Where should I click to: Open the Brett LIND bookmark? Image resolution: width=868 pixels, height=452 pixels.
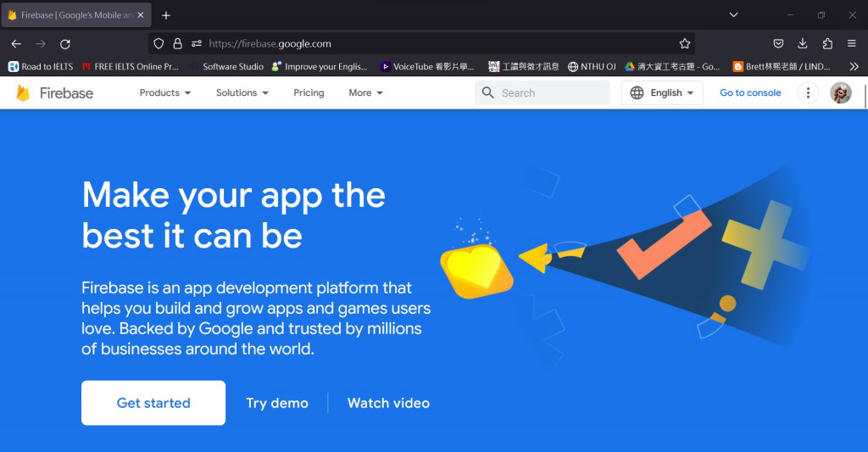click(x=782, y=66)
